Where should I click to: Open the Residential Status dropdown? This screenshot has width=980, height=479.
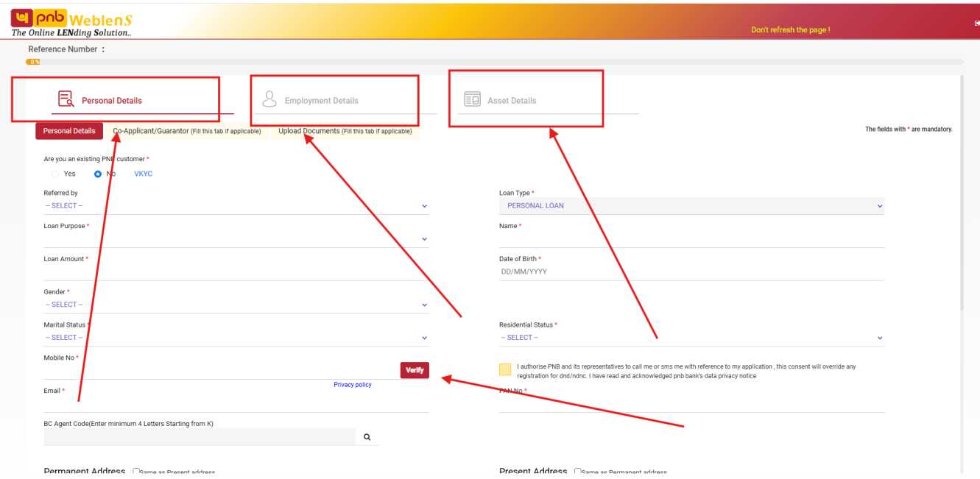click(x=691, y=338)
